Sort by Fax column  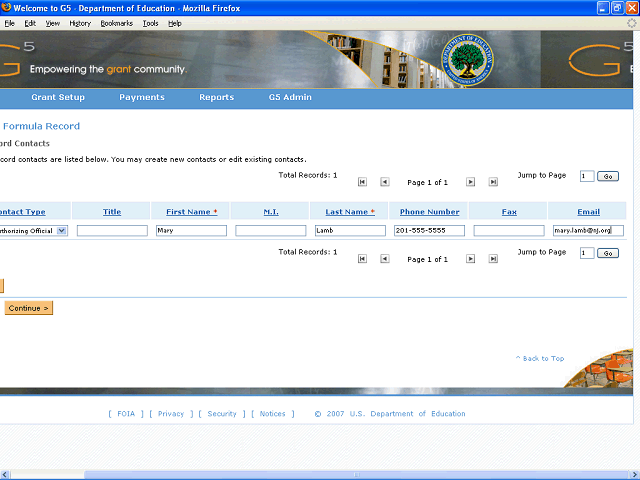[509, 212]
